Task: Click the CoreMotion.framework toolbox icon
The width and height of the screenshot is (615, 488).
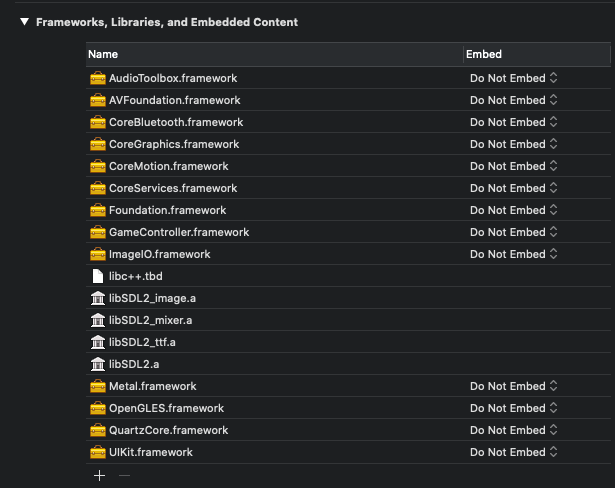Action: (98, 166)
